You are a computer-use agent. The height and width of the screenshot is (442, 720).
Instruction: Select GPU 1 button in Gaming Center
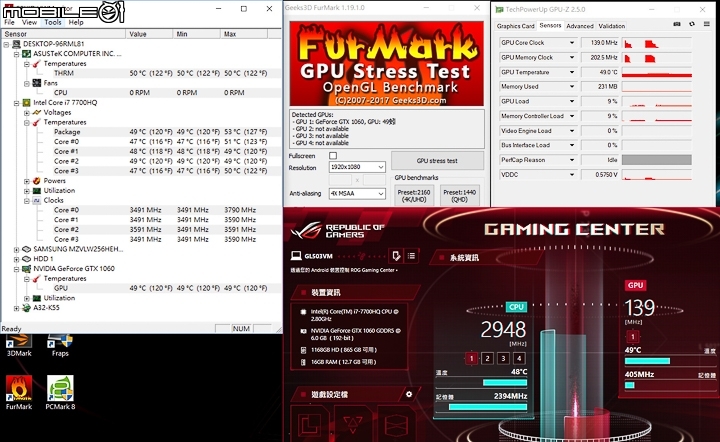click(632, 337)
